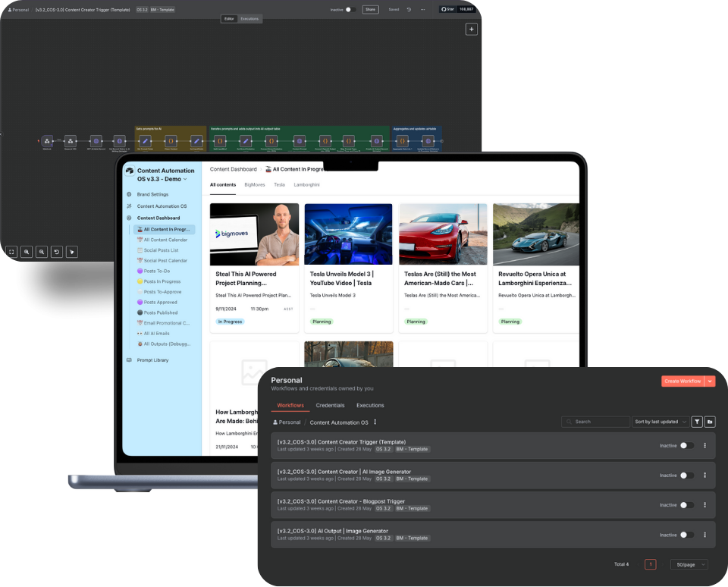Select the BigMoves content tab

(255, 184)
